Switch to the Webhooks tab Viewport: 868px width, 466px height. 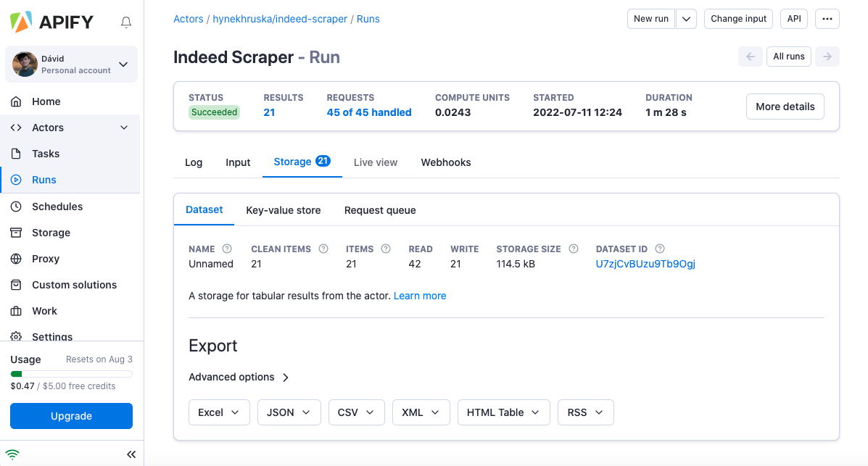[x=446, y=163]
